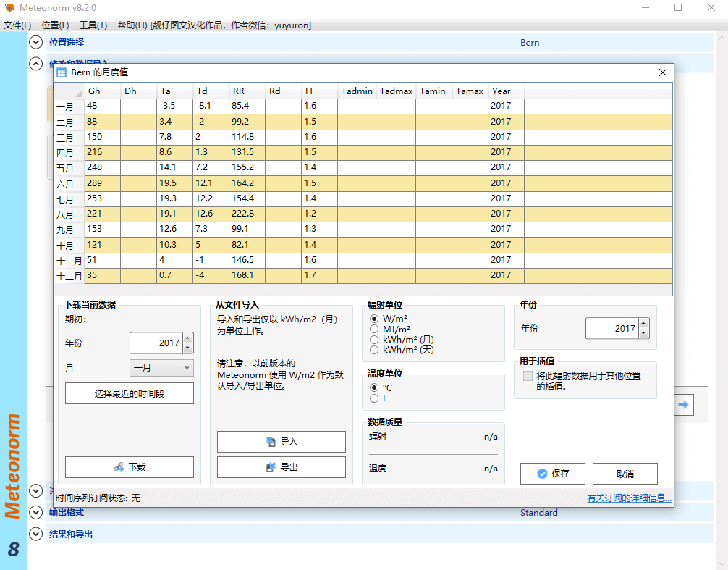Collapse the 修改和数据导入 section

(35, 63)
